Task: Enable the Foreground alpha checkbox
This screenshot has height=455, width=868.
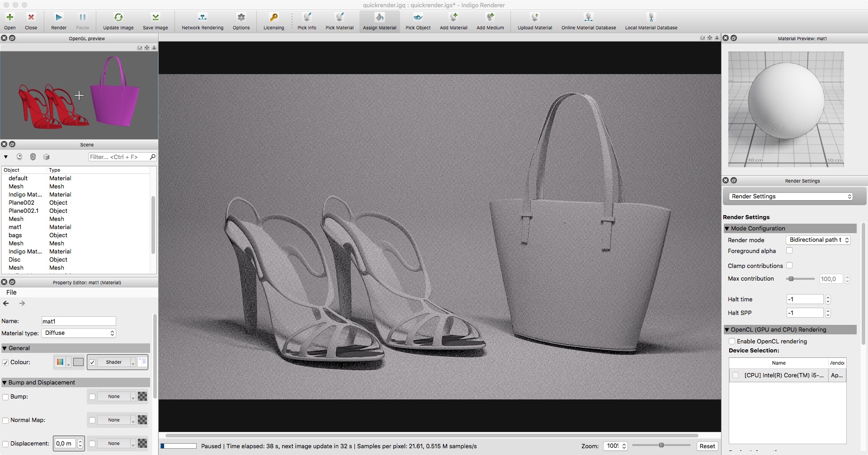Action: click(789, 251)
